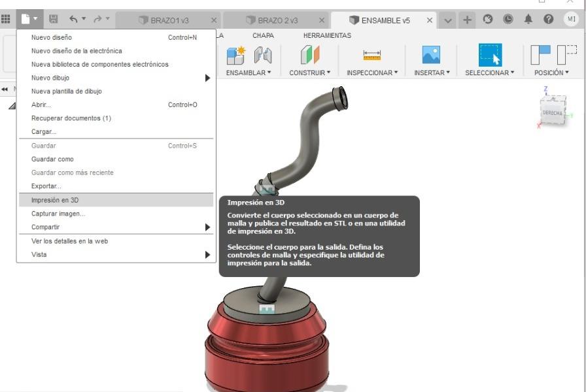The image size is (586, 392).
Task: Open the redo history dropdown arrow
Action: tap(108, 18)
